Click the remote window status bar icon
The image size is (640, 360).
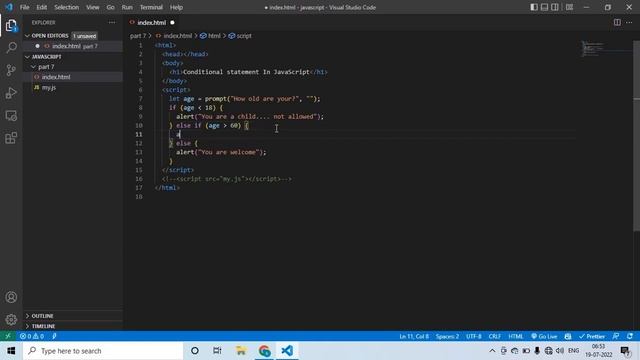[x=8, y=336]
